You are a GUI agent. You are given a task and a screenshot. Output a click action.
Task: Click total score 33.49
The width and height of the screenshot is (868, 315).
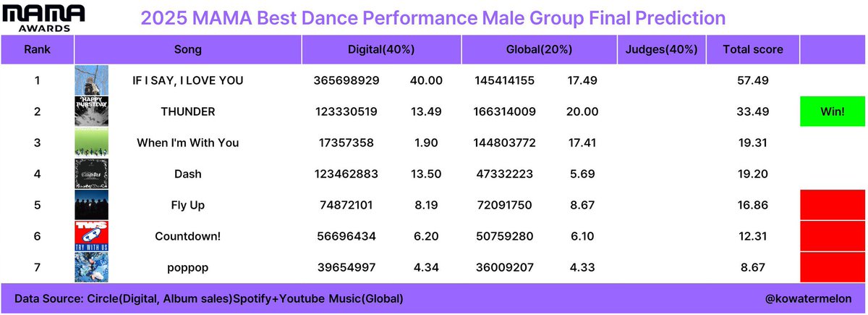coord(752,112)
